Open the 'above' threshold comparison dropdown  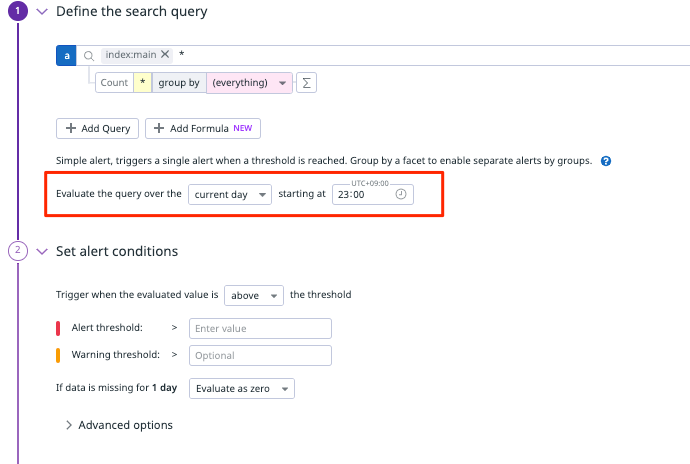pos(254,295)
